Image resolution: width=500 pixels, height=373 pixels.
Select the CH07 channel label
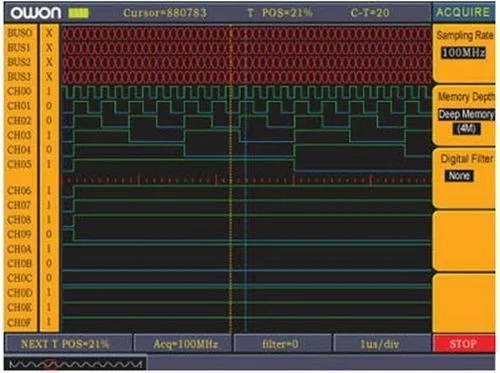pyautogui.click(x=19, y=205)
